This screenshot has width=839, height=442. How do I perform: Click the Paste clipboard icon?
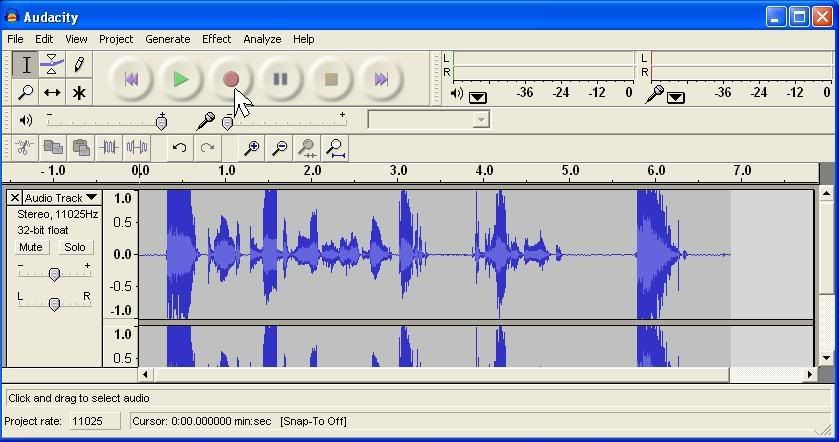(x=81, y=148)
